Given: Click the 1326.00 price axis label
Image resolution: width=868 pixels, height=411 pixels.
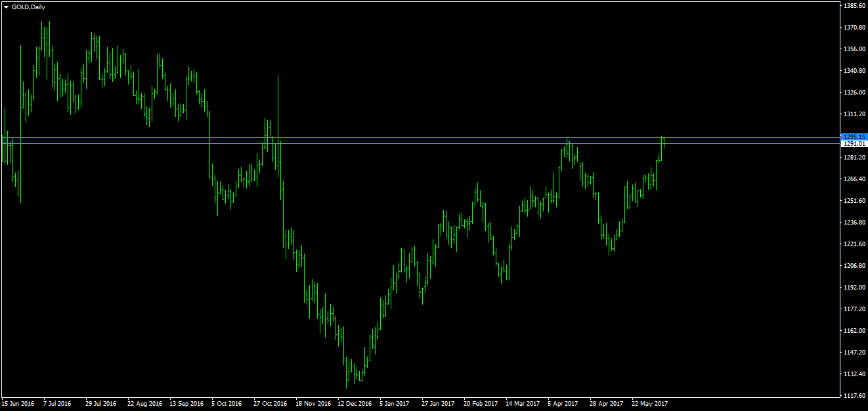Looking at the screenshot, I should tap(855, 93).
